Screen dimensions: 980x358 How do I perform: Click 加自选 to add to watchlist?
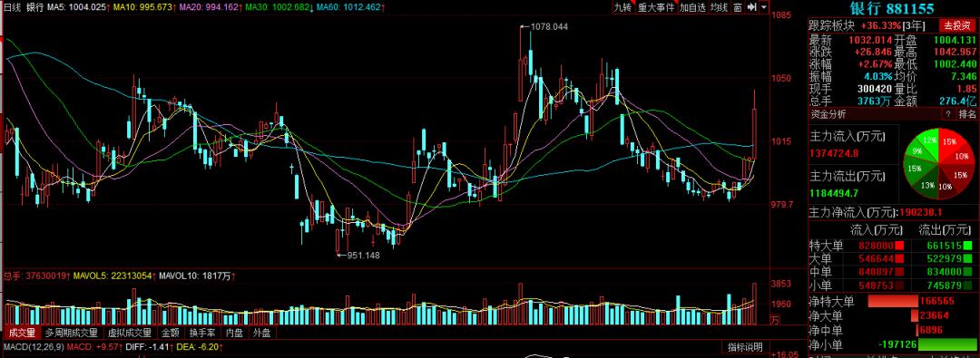click(x=692, y=7)
